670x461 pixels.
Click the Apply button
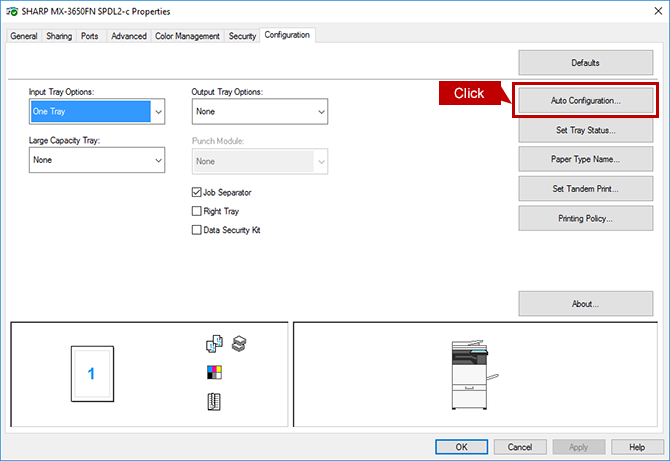point(579,447)
